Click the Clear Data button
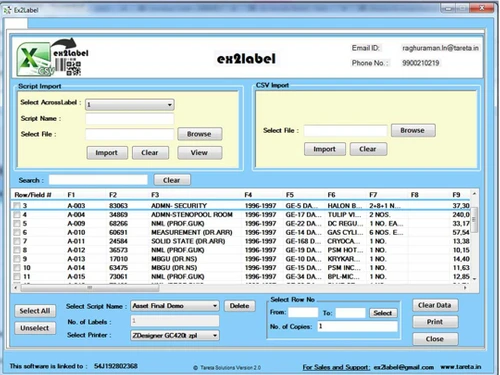 [435, 305]
